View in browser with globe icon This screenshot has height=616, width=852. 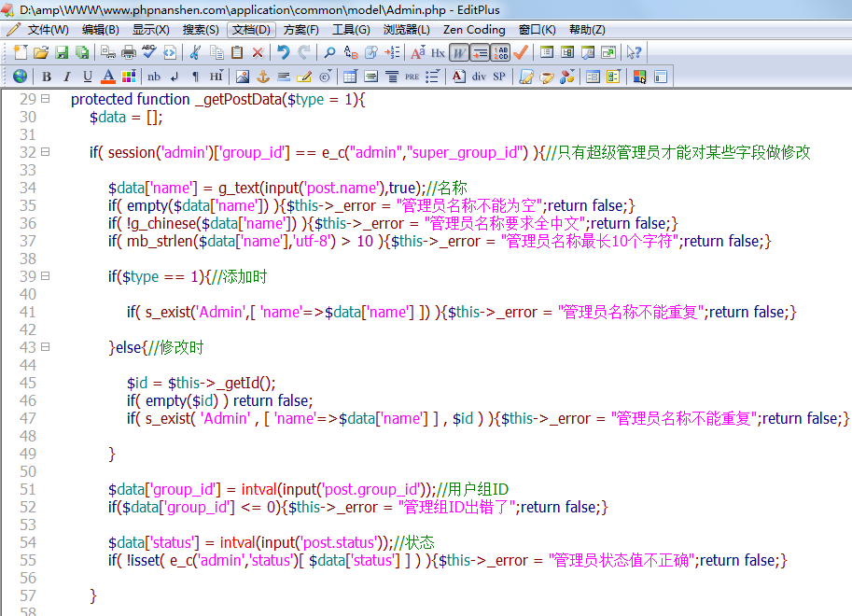coord(21,77)
